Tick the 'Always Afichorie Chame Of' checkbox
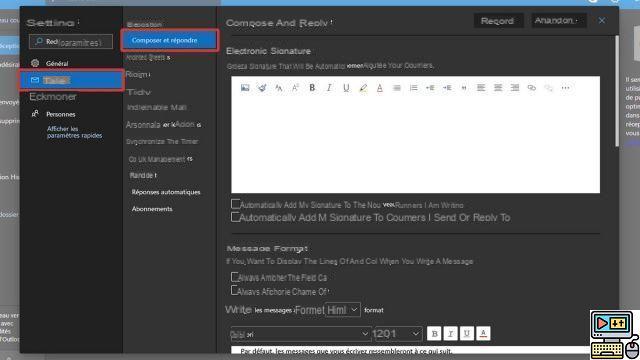 (x=234, y=291)
